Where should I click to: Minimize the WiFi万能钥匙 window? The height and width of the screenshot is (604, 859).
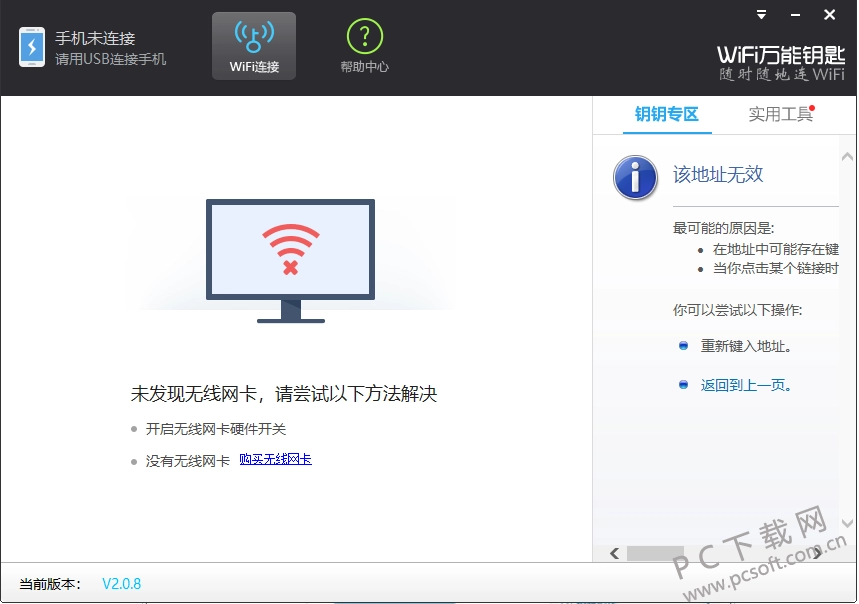pos(793,15)
